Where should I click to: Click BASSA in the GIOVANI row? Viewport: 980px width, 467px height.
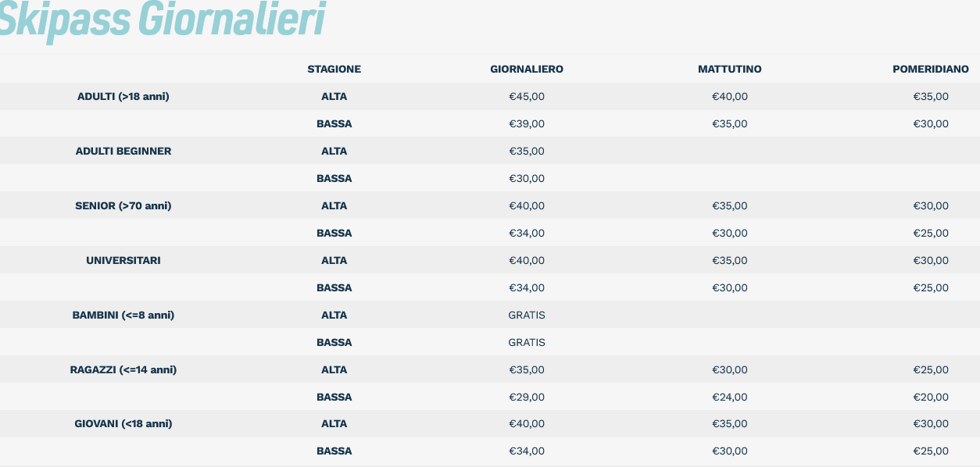(334, 451)
